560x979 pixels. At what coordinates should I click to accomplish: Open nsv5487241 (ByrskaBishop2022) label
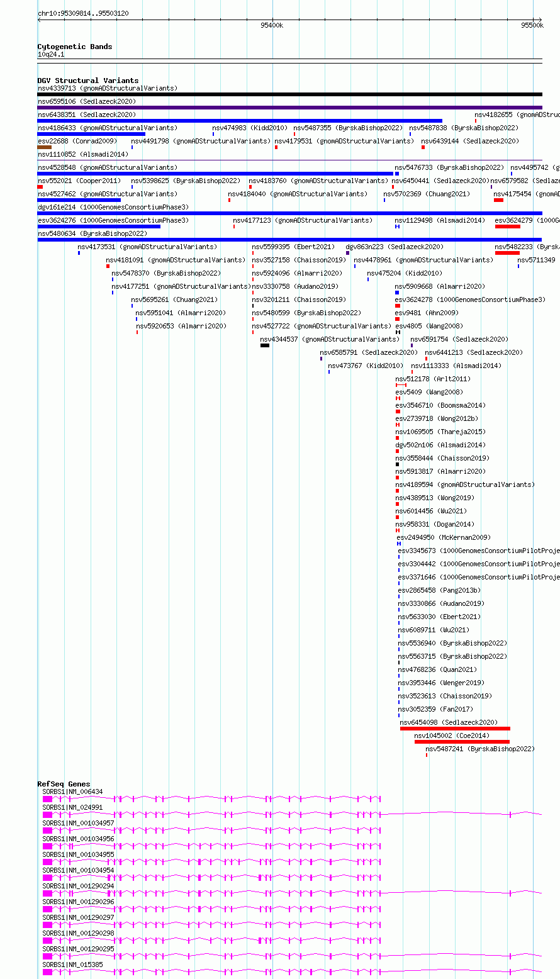click(480, 749)
